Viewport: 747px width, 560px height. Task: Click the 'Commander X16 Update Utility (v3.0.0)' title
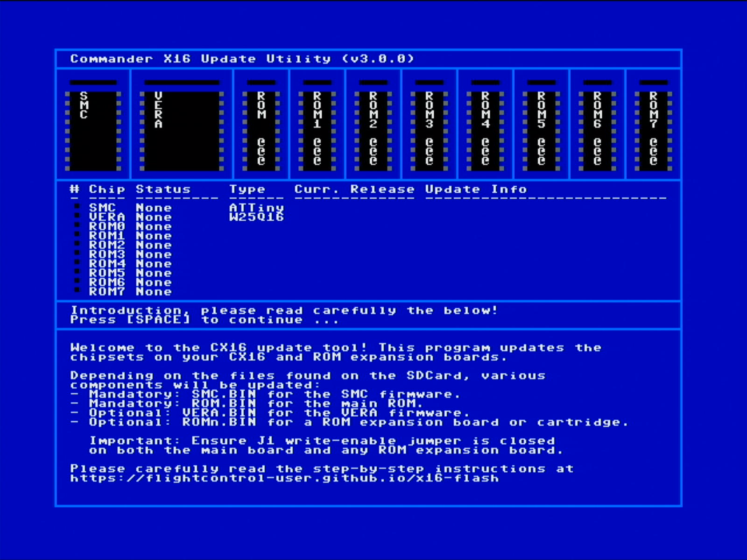click(x=242, y=59)
